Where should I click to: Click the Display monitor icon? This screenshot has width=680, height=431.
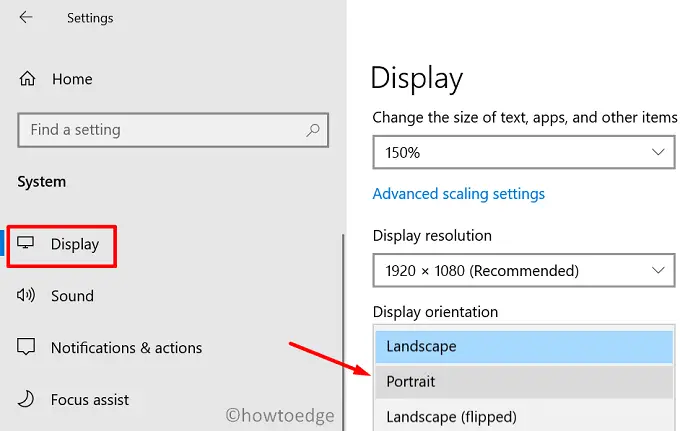point(27,244)
